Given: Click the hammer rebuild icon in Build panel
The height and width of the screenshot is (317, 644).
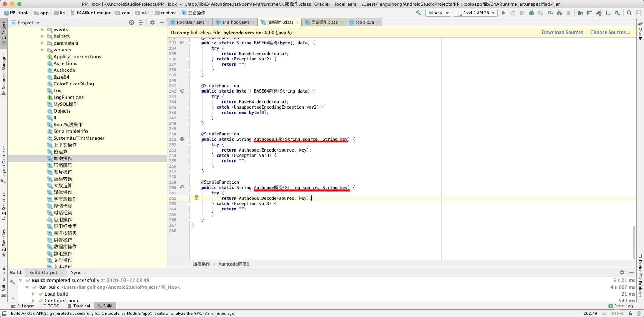Looking at the screenshot, I should coord(13,282).
